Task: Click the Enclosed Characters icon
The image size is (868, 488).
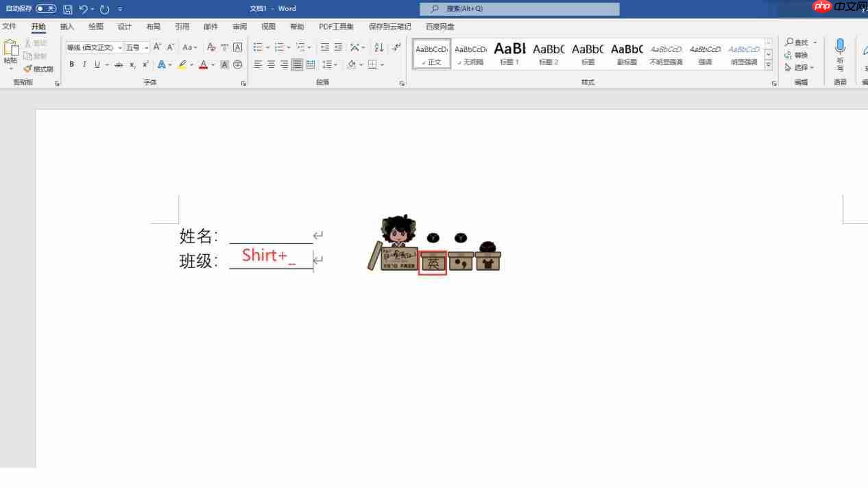Action: pos(238,64)
